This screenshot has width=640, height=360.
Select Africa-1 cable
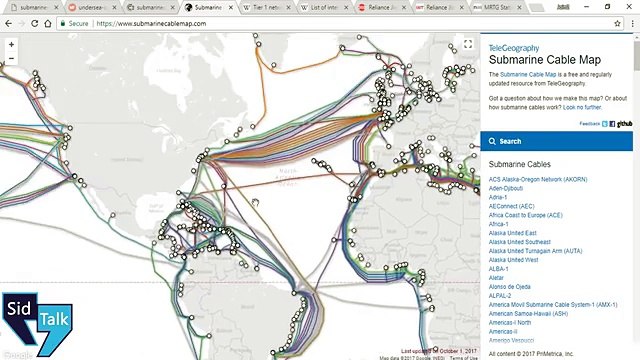click(499, 224)
